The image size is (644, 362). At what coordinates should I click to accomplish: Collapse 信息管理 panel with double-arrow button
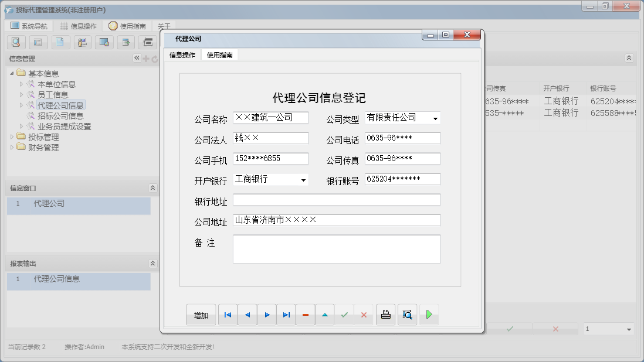[x=137, y=58]
